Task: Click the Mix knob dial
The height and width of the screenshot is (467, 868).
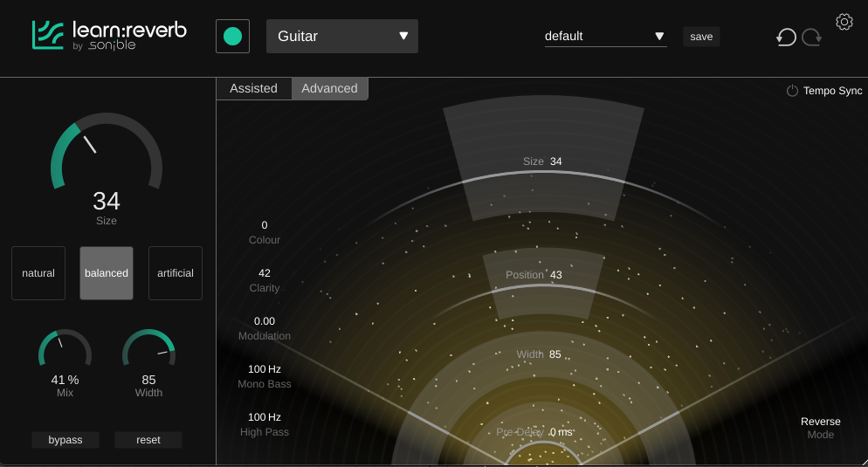Action: 65,351
